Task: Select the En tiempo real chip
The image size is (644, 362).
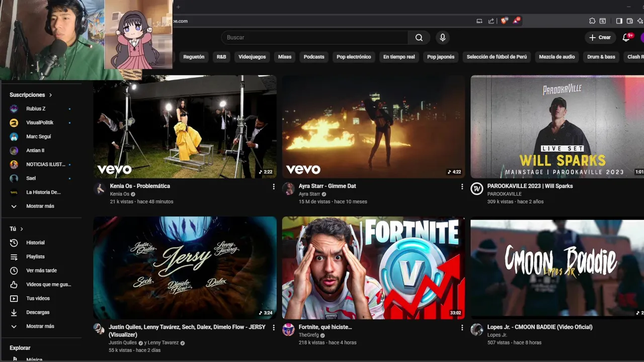Action: 399,57
